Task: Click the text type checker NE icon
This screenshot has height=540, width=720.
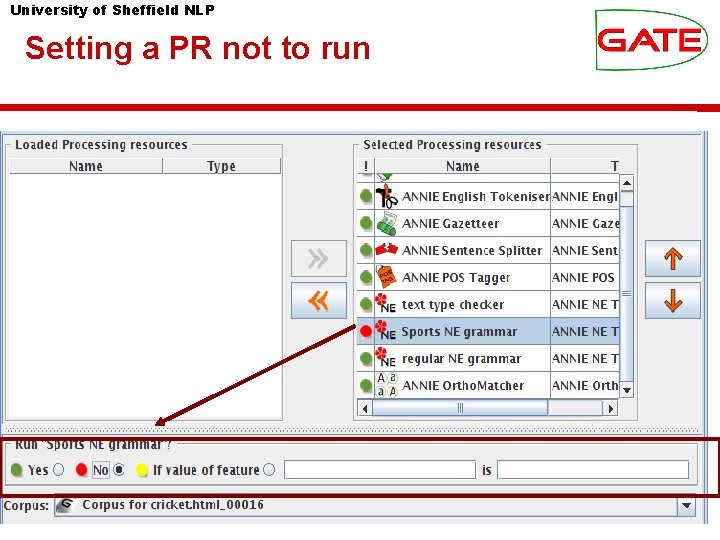Action: 386,304
